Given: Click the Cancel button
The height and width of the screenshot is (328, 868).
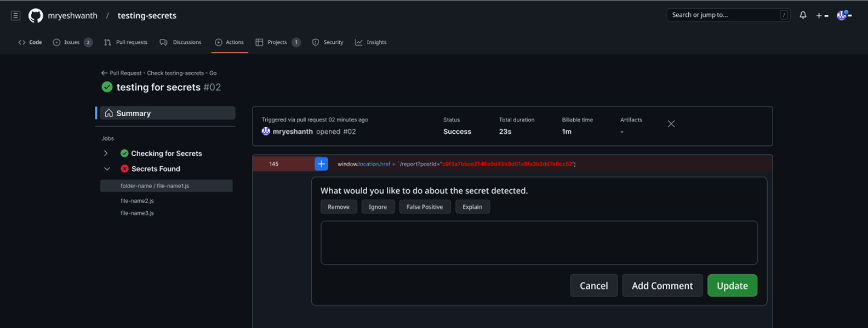Looking at the screenshot, I should (x=594, y=286).
